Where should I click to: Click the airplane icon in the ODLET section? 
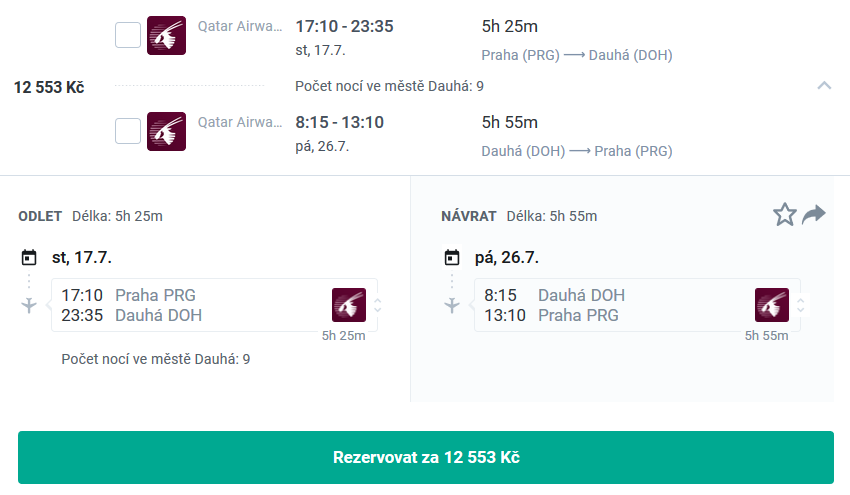point(29,305)
